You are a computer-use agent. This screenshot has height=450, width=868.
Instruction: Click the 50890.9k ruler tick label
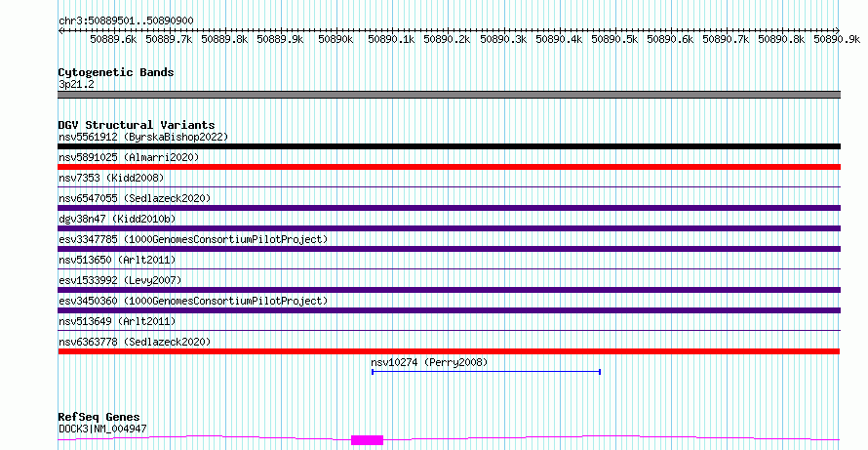(837, 39)
